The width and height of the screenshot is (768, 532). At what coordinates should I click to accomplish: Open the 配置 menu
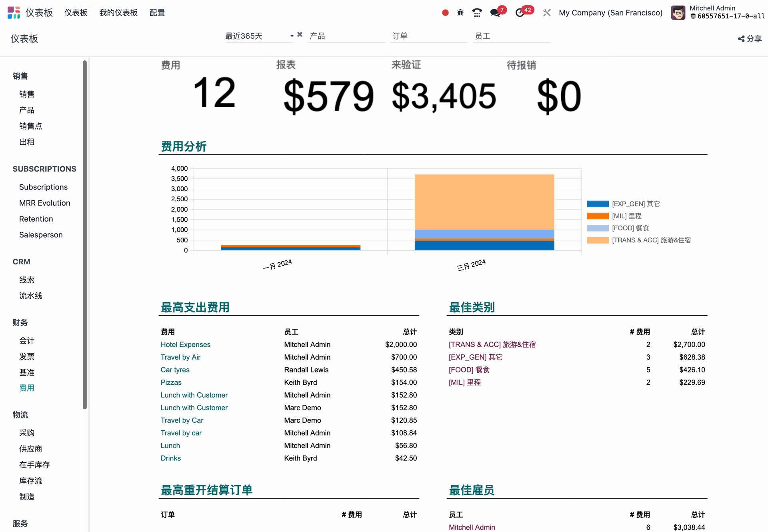[157, 13]
